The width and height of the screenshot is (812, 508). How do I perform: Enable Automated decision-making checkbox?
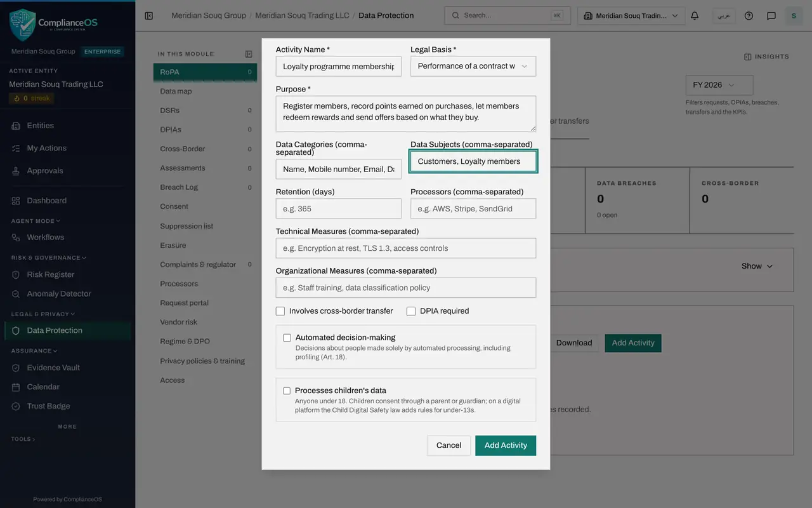coord(287,338)
